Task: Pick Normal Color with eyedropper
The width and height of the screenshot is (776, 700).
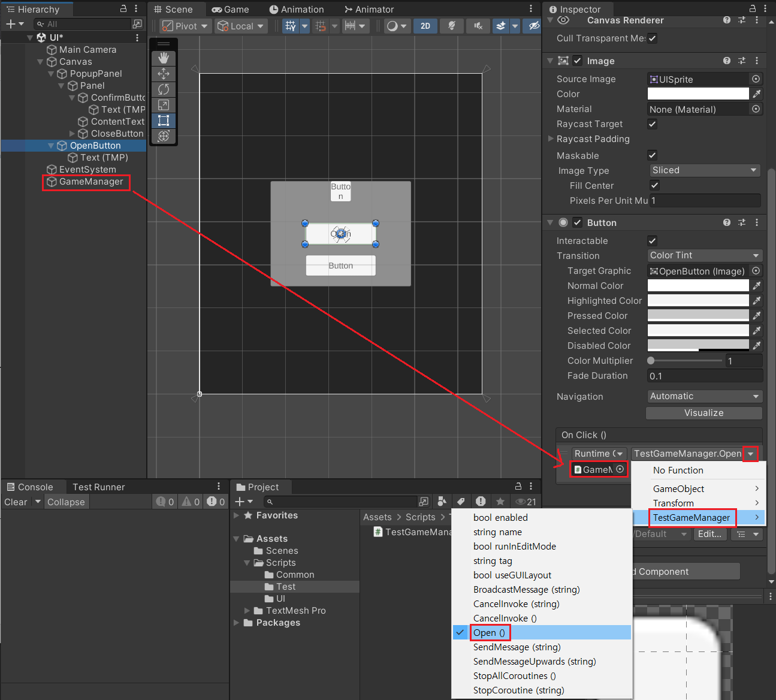Action: point(757,286)
